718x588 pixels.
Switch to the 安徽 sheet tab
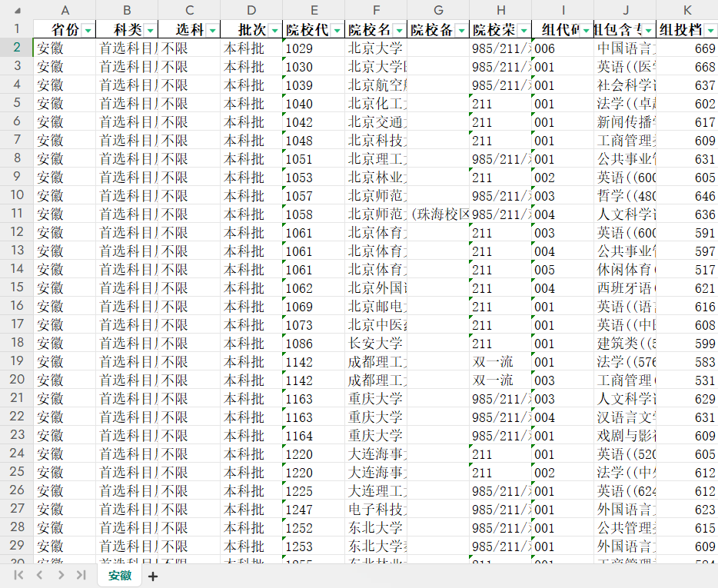[119, 574]
